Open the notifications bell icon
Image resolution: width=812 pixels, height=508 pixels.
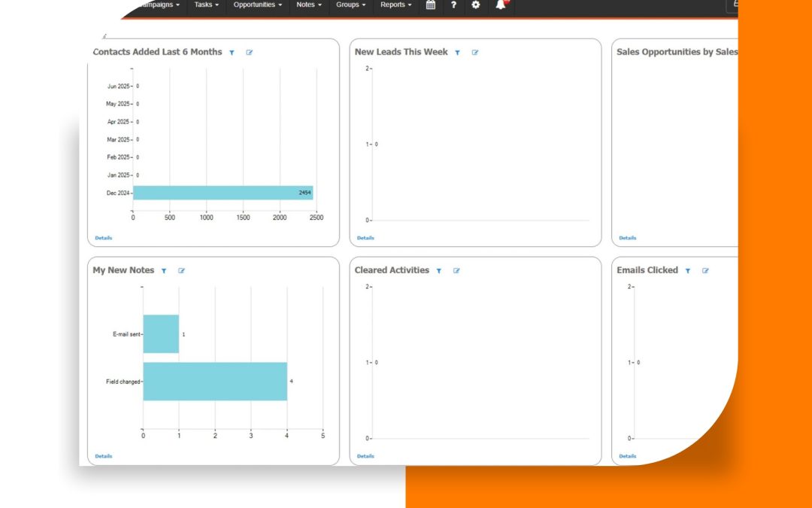[x=501, y=5]
